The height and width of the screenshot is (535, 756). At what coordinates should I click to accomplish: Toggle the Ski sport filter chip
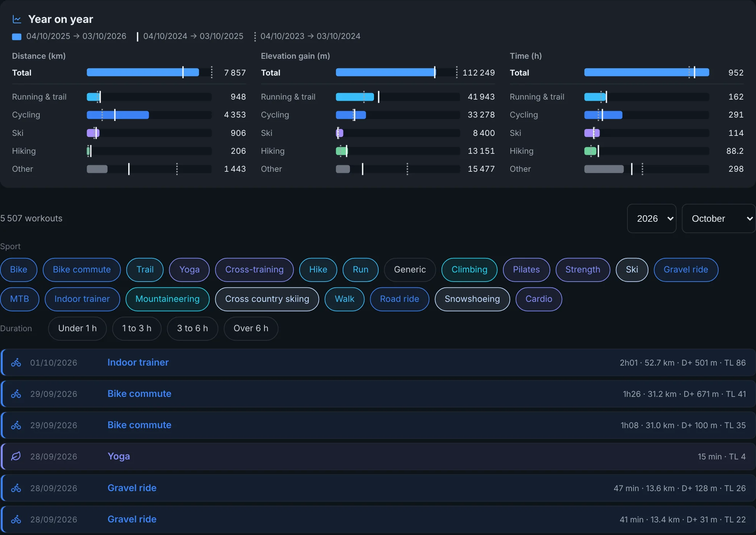tap(632, 270)
